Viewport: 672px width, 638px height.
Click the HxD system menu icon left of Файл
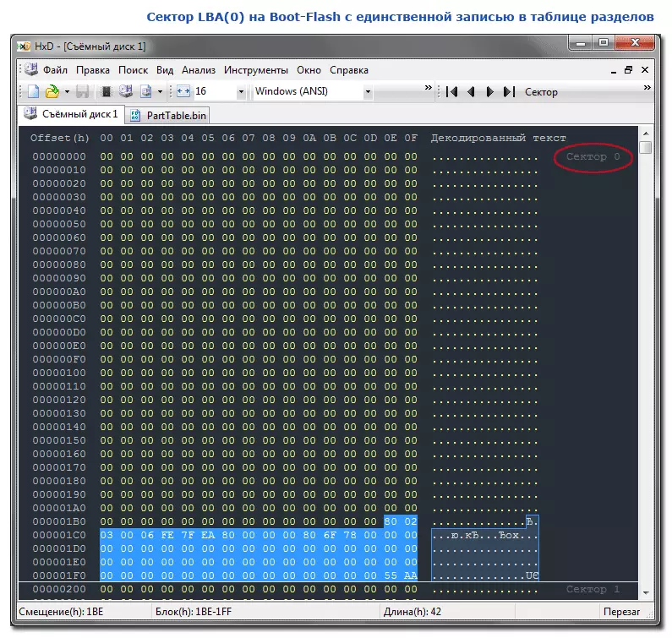pos(31,69)
